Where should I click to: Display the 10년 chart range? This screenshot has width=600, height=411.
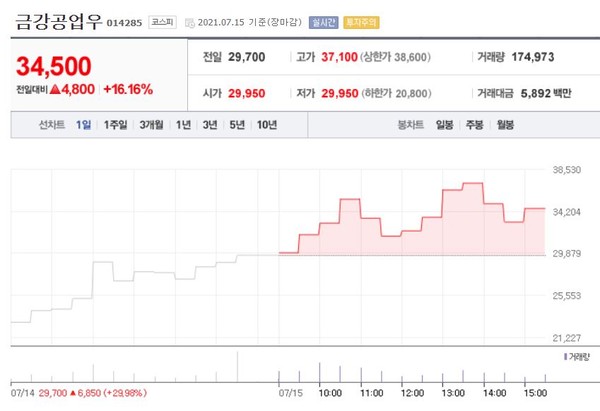[266, 125]
